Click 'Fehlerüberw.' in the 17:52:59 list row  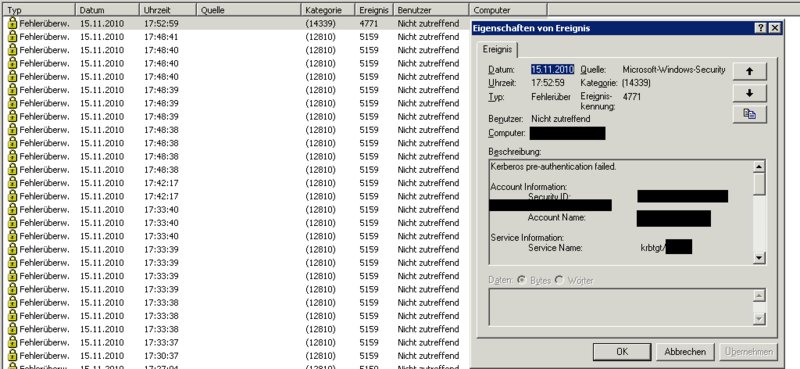(44, 23)
